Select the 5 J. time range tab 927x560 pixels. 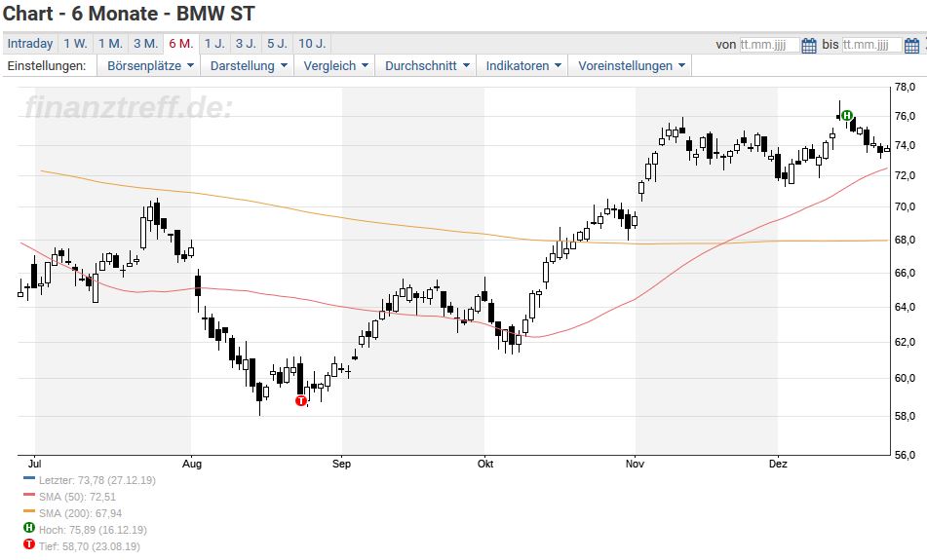click(x=277, y=44)
